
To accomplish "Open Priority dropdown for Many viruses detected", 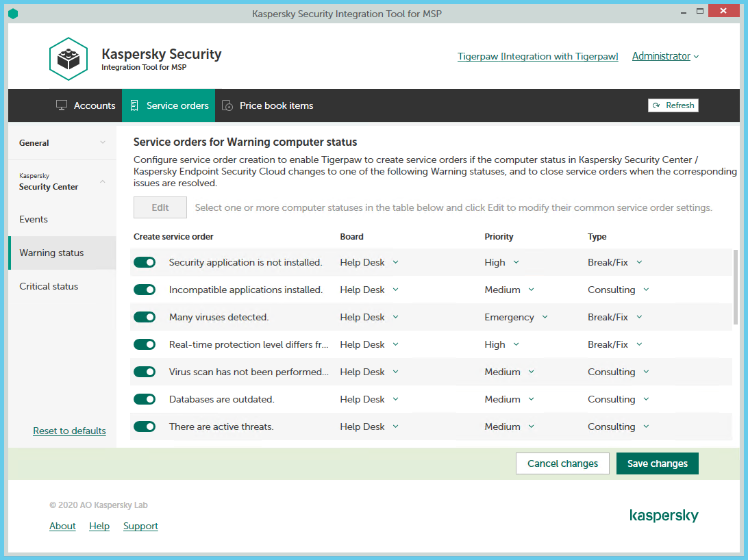I will [x=516, y=317].
